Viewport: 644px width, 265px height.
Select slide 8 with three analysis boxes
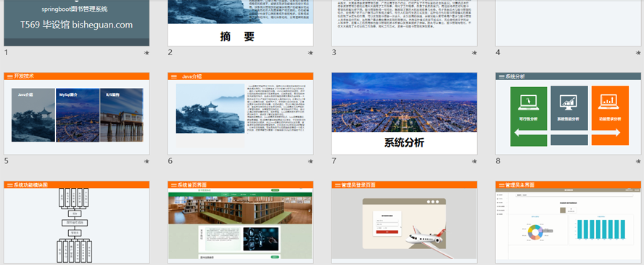click(x=569, y=113)
